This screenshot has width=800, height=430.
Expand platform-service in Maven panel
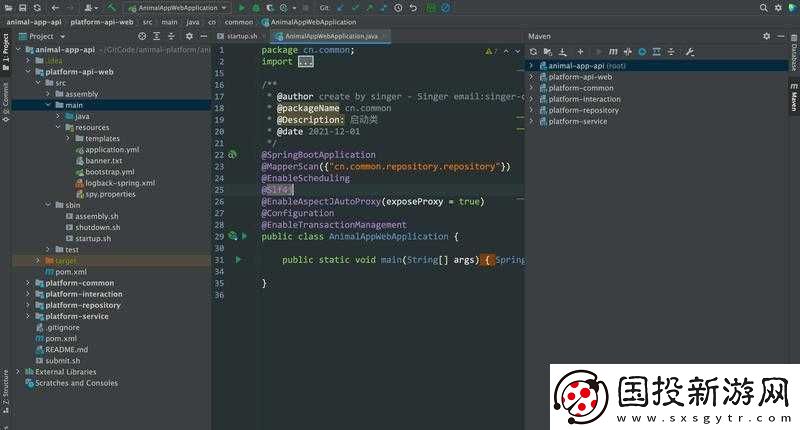tap(531, 121)
